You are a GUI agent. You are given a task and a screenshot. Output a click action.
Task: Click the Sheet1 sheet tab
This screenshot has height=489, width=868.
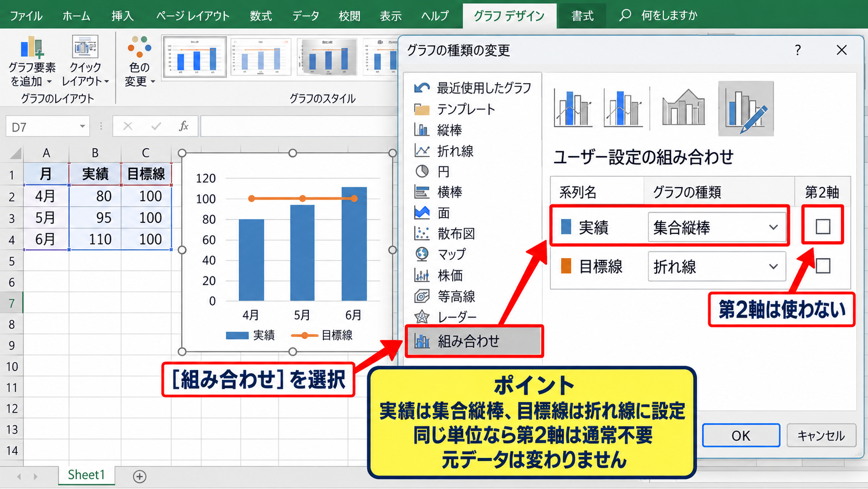click(86, 475)
